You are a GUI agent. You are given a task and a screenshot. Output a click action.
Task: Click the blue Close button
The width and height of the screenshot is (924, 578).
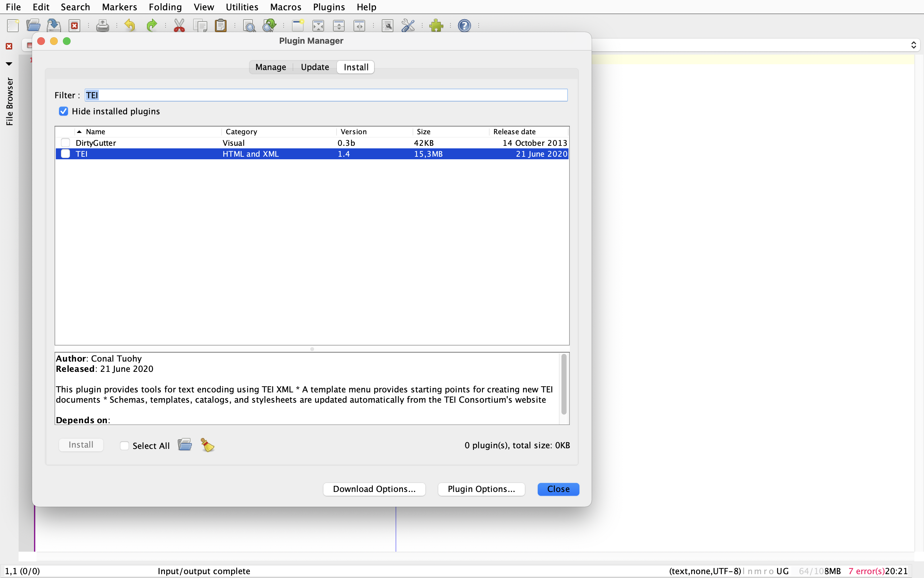[558, 489]
